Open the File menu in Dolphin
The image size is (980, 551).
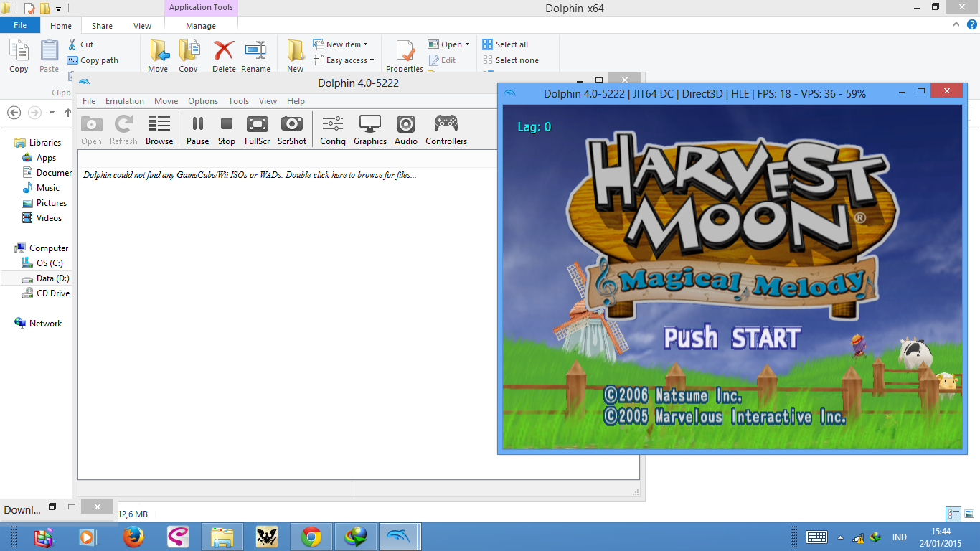point(89,101)
